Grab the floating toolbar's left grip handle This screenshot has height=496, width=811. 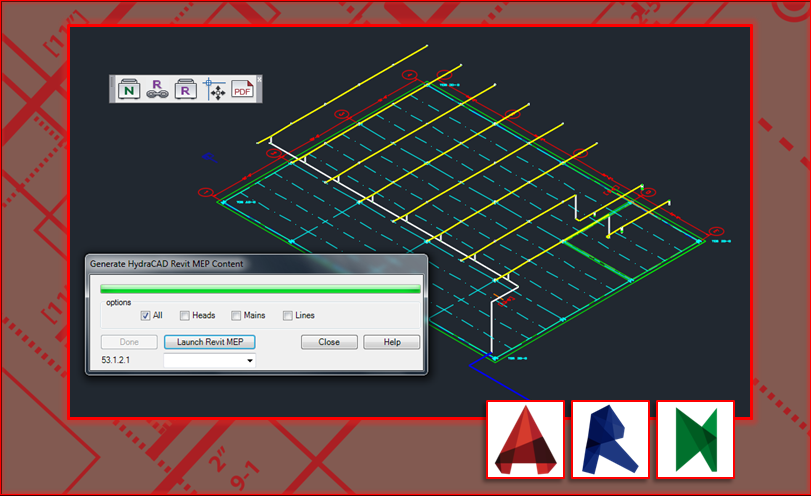(x=113, y=89)
